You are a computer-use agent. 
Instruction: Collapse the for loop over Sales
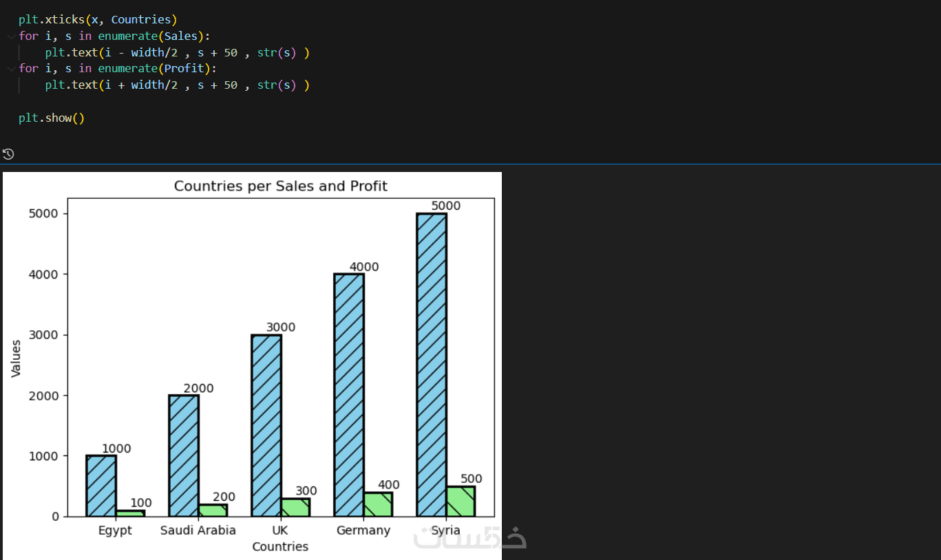(x=10, y=36)
